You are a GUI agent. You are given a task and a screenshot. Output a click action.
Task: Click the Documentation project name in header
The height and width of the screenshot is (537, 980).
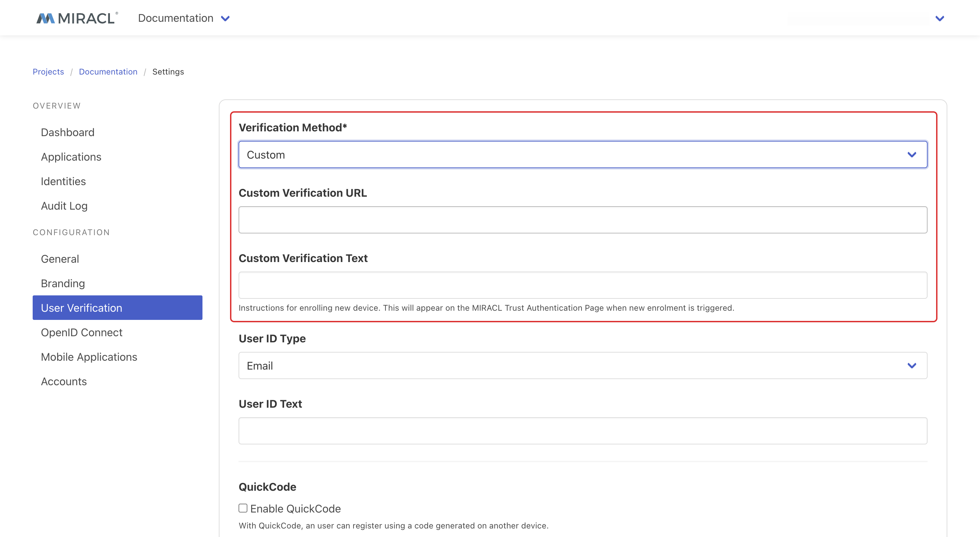(175, 18)
